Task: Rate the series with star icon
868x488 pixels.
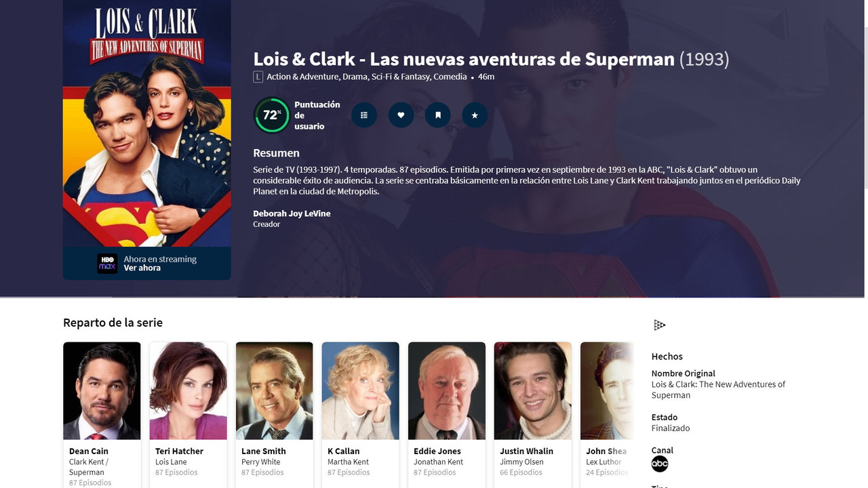Action: pos(475,115)
